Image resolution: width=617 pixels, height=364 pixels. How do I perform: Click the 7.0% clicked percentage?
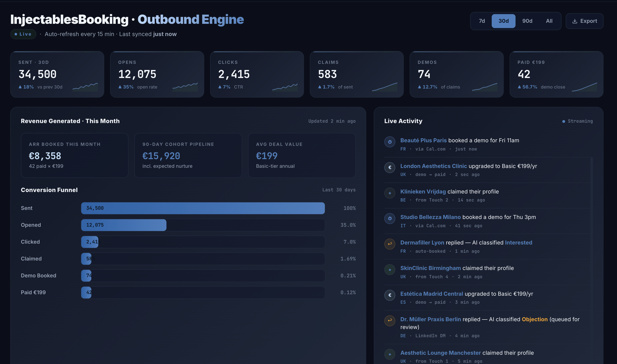point(350,242)
